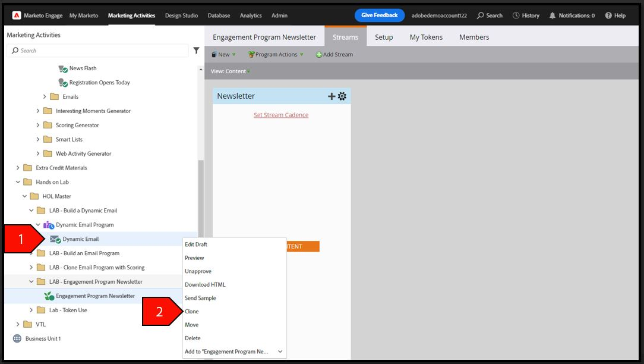Open History via the clock icon
Viewport: 644px width, 364px height.
(516, 15)
